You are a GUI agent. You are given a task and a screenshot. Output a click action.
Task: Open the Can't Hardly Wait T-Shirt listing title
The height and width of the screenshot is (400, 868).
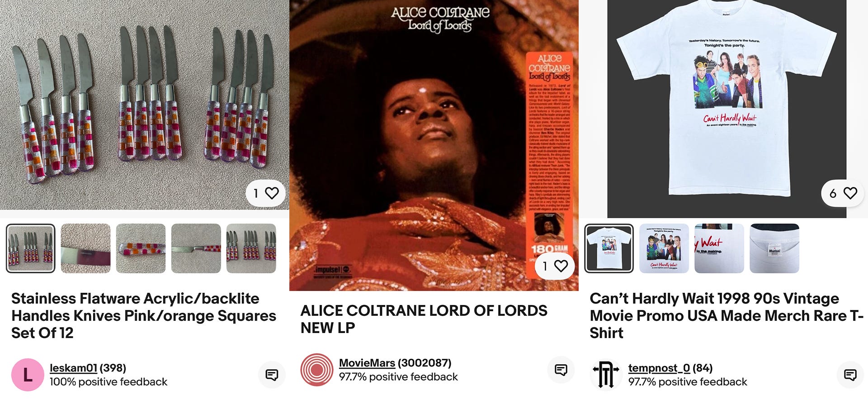[x=727, y=316]
